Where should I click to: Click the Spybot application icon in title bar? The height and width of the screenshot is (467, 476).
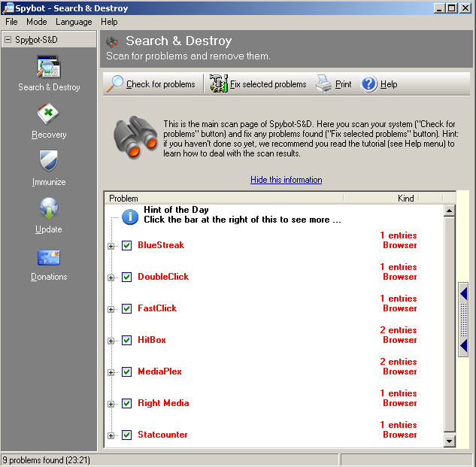[8, 8]
